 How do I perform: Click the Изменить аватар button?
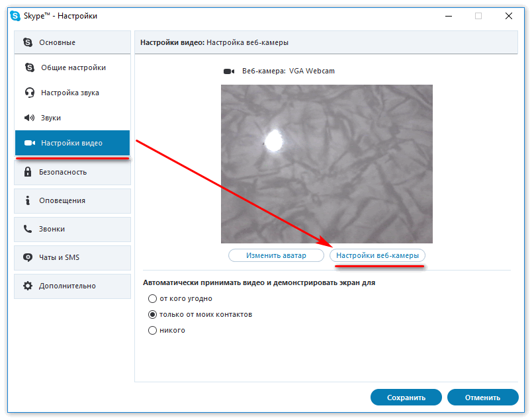(276, 255)
